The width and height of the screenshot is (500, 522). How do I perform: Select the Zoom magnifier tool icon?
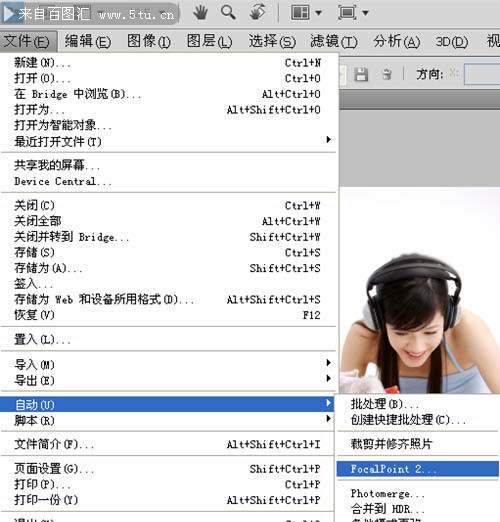tap(228, 12)
